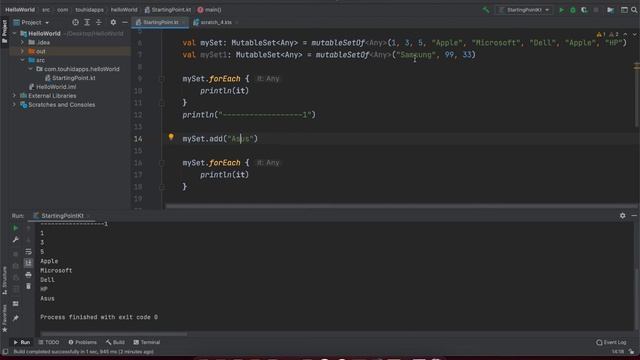Select the StartingPointKt tab in Run panel

click(x=62, y=216)
